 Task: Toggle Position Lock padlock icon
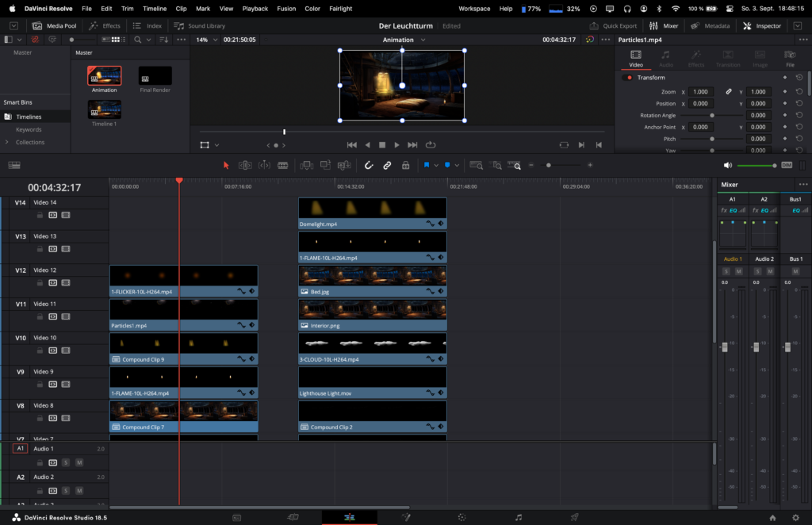click(405, 165)
